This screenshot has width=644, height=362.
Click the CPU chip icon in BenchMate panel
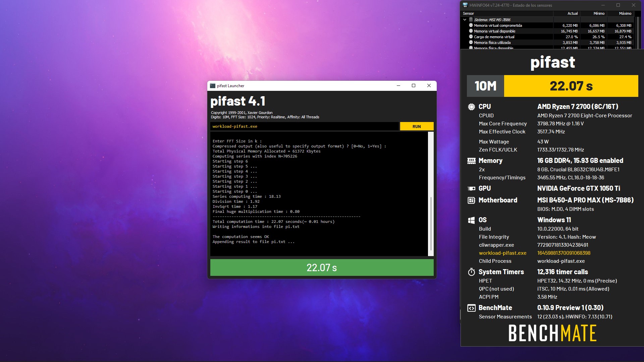point(471,107)
